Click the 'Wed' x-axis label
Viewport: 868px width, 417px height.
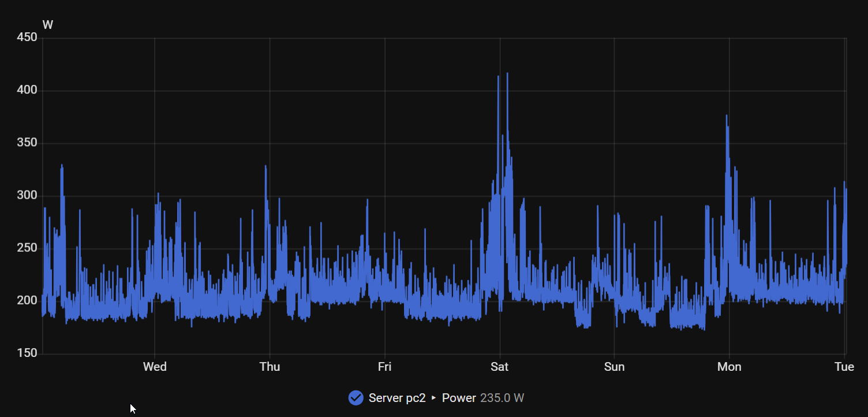click(x=155, y=367)
